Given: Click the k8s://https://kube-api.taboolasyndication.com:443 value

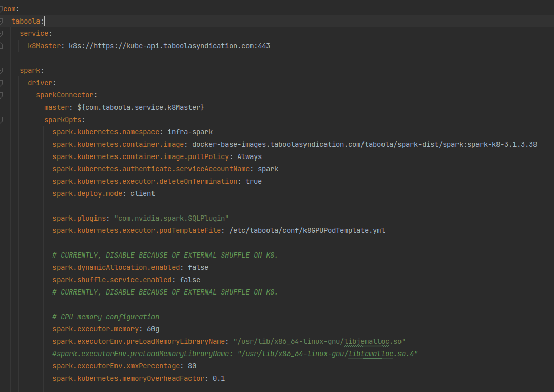Looking at the screenshot, I should point(169,46).
